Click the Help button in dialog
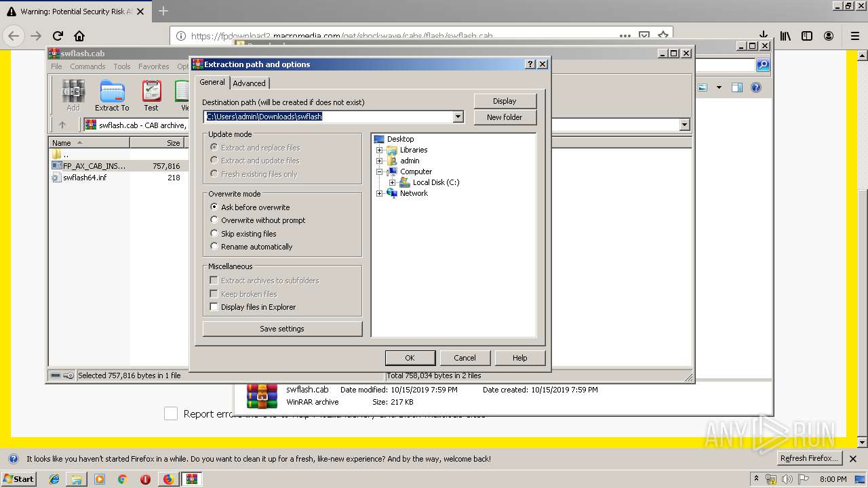Image resolution: width=868 pixels, height=488 pixels. pyautogui.click(x=520, y=358)
